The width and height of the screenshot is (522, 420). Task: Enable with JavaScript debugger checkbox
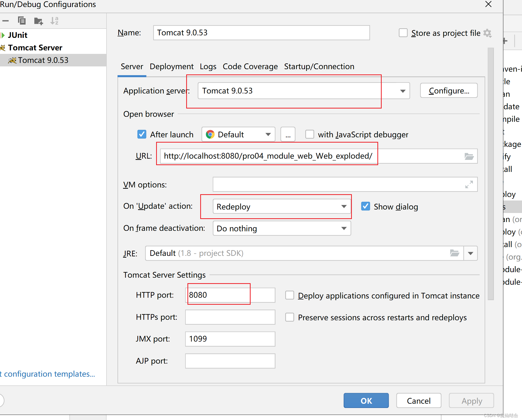point(309,134)
